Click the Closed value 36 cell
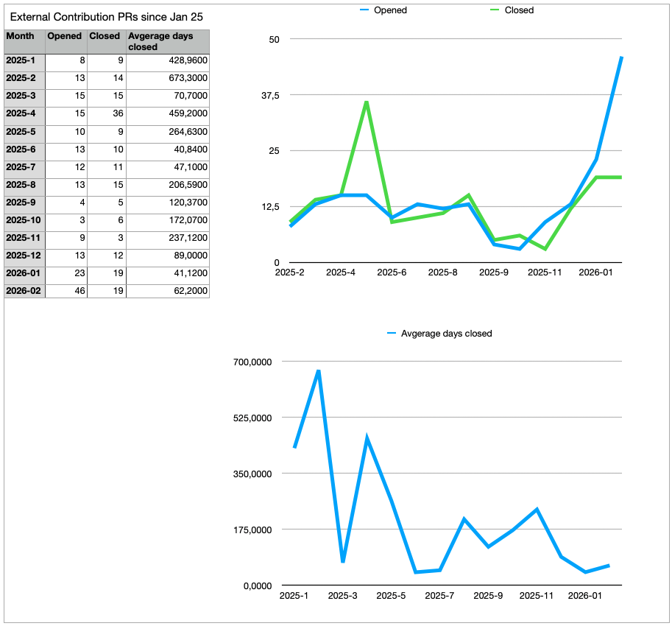Screen dimensions: 672x626 tap(106, 113)
